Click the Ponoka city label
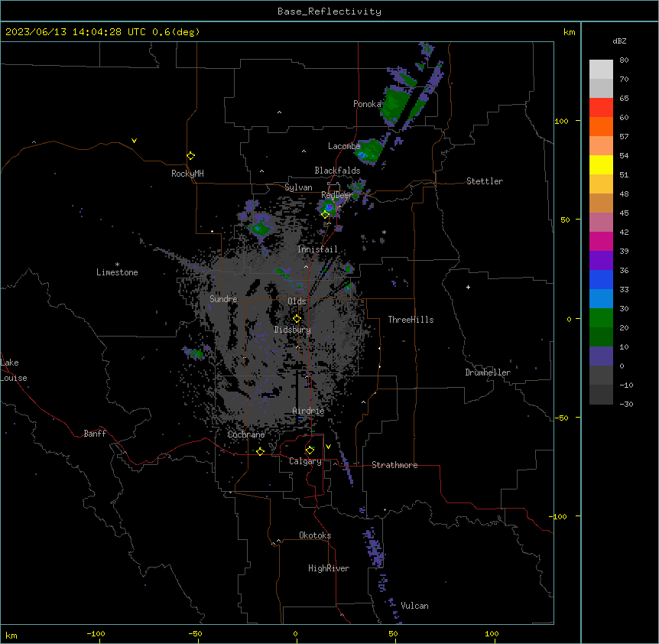659x644 pixels. pyautogui.click(x=367, y=104)
